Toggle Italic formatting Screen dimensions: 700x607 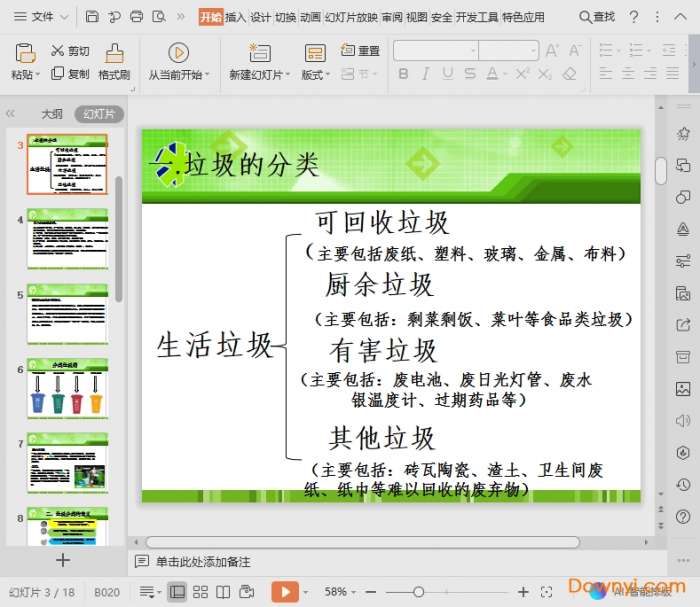(425, 74)
